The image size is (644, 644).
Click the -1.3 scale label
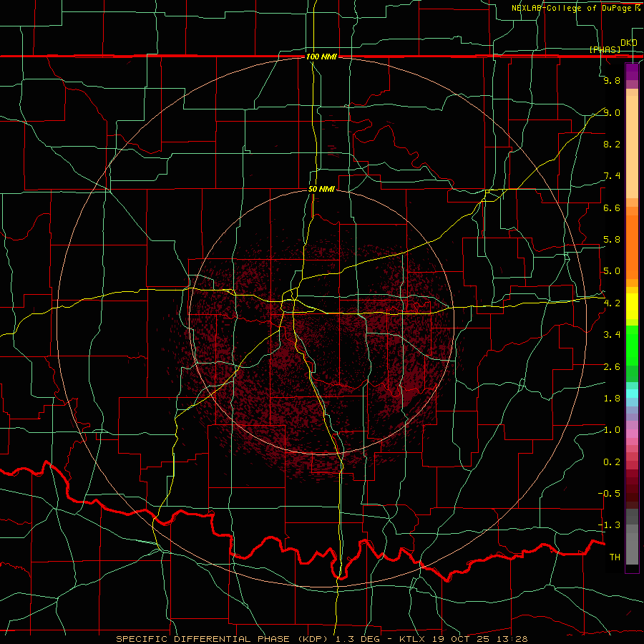pos(609,525)
